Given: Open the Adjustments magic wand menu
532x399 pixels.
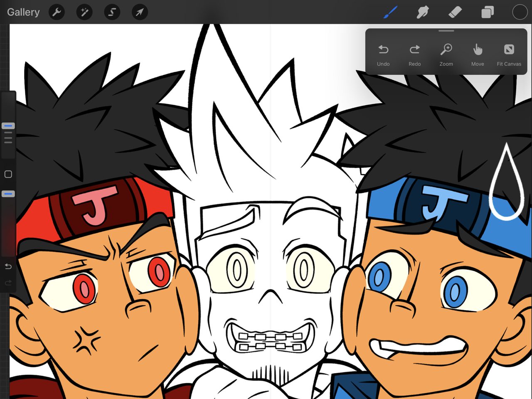Looking at the screenshot, I should pyautogui.click(x=84, y=12).
